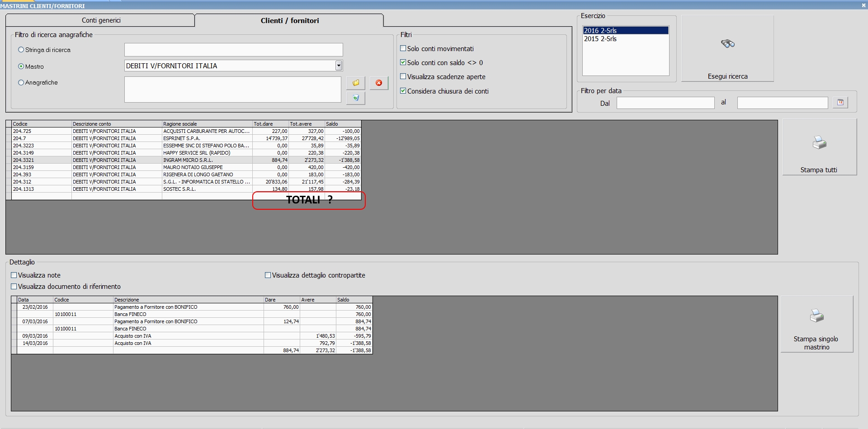The image size is (868, 429).
Task: Select the INGRAM MICRO S.R.L. row
Action: click(184, 160)
